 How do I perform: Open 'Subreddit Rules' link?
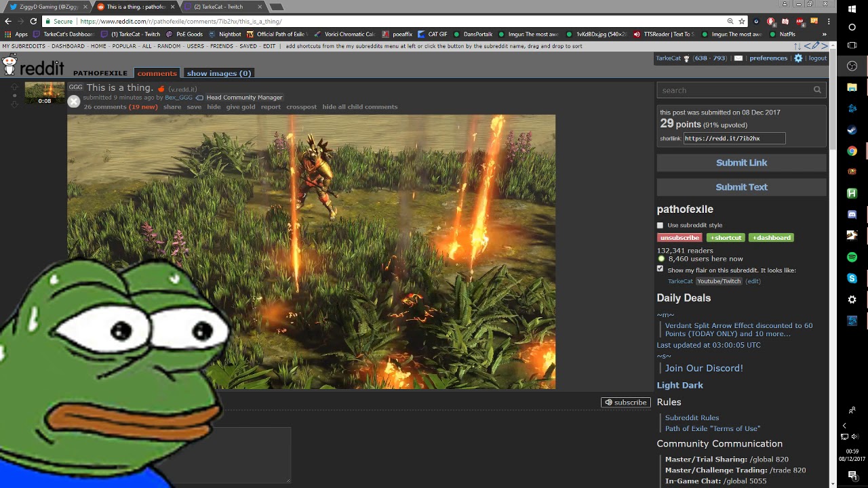click(692, 418)
